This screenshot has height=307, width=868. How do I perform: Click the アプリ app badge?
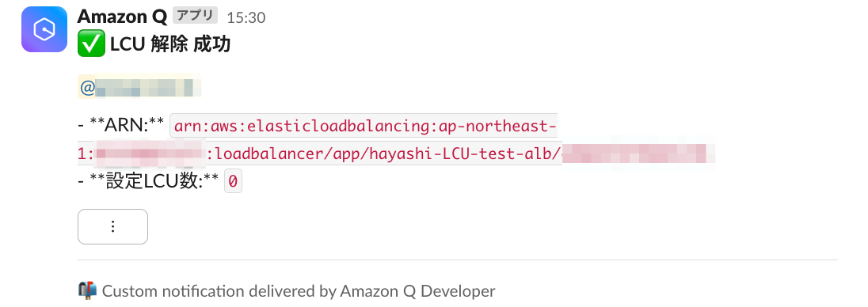pyautogui.click(x=196, y=16)
